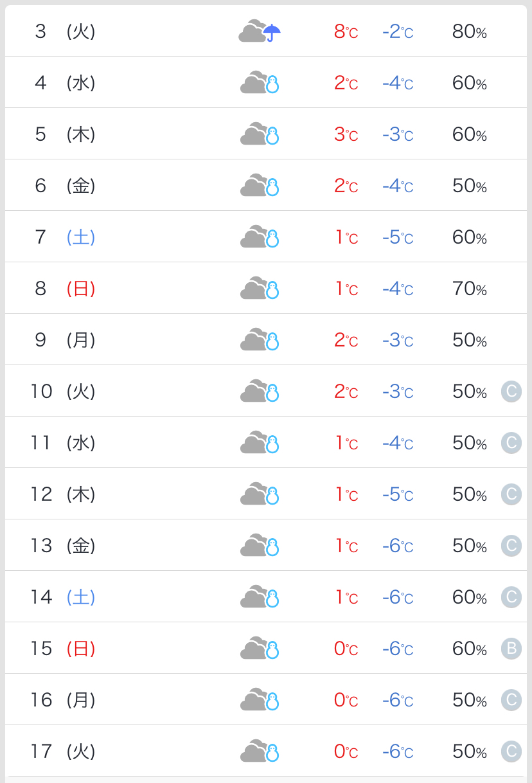Click the snow cloud icon for day 10
The image size is (532, 783).
coord(260,392)
